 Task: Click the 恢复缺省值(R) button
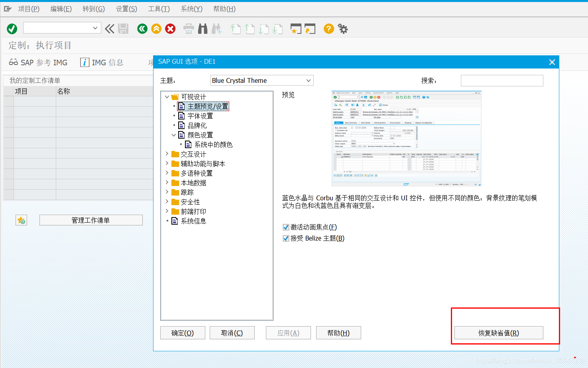coord(499,333)
